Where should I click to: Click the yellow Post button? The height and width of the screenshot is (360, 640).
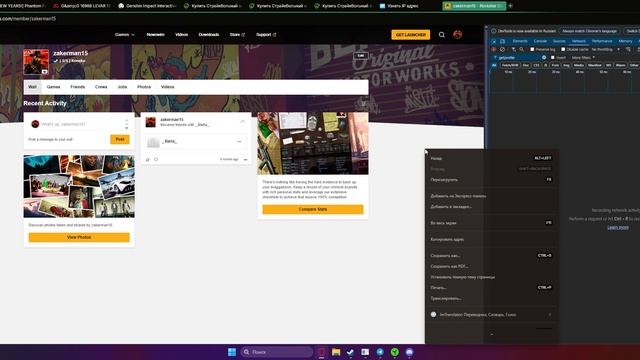click(x=120, y=139)
